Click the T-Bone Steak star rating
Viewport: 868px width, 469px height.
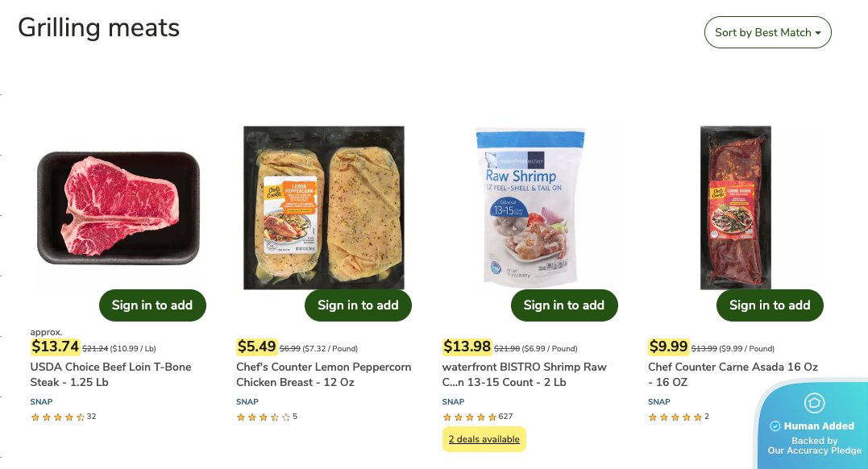point(58,417)
